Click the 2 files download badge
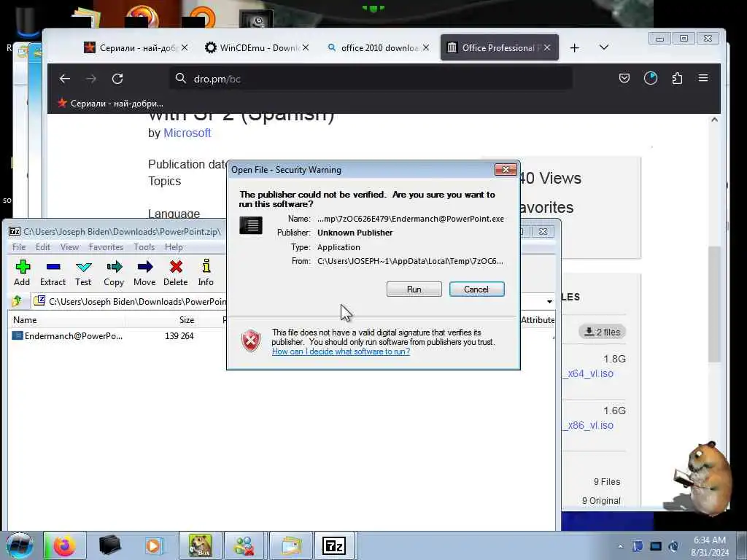This screenshot has height=560, width=747. tap(602, 332)
